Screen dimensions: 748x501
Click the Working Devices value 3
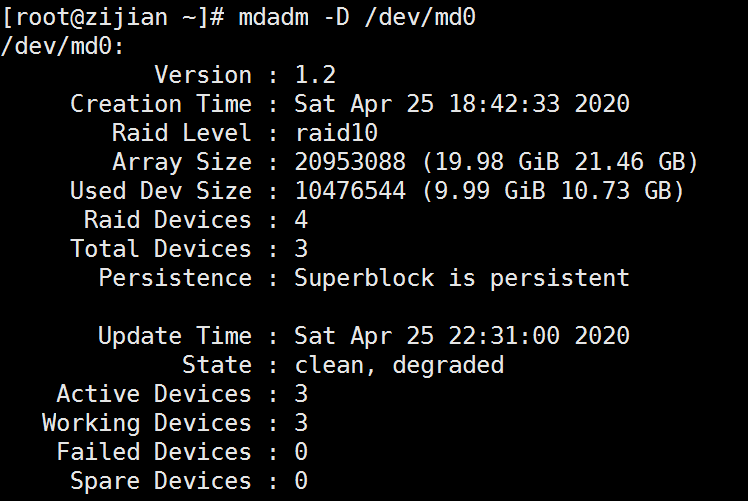click(x=301, y=423)
